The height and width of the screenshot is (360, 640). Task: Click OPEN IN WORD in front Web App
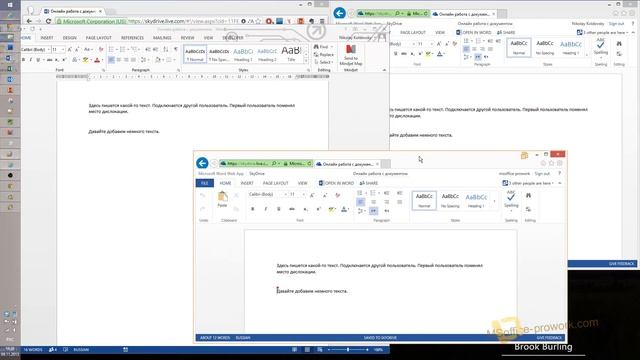click(x=336, y=183)
